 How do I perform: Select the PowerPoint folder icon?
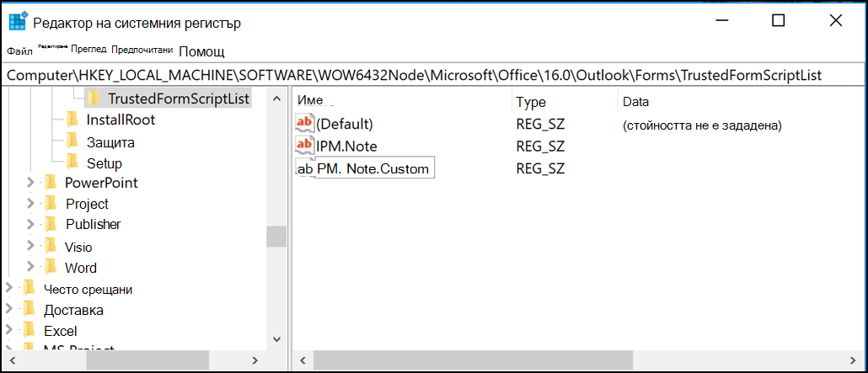pyautogui.click(x=51, y=183)
